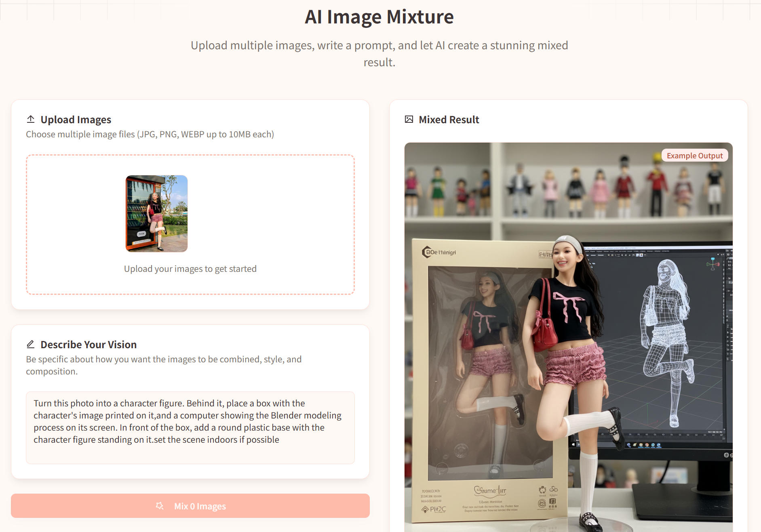Select the sample photo thumbnail in the upload area

click(156, 213)
